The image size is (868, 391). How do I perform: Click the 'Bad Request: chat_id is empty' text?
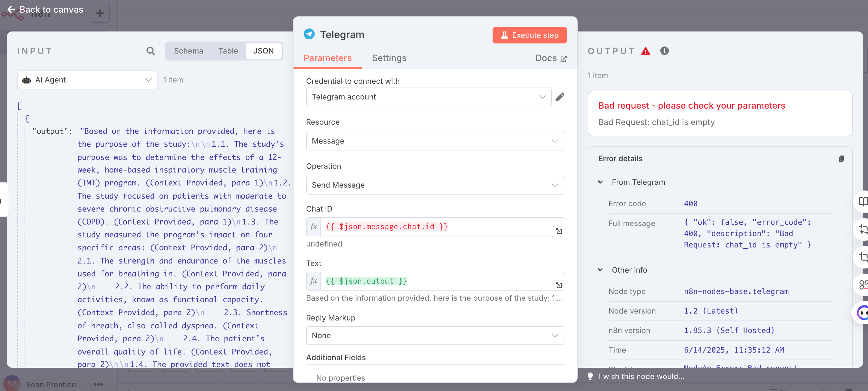(656, 122)
